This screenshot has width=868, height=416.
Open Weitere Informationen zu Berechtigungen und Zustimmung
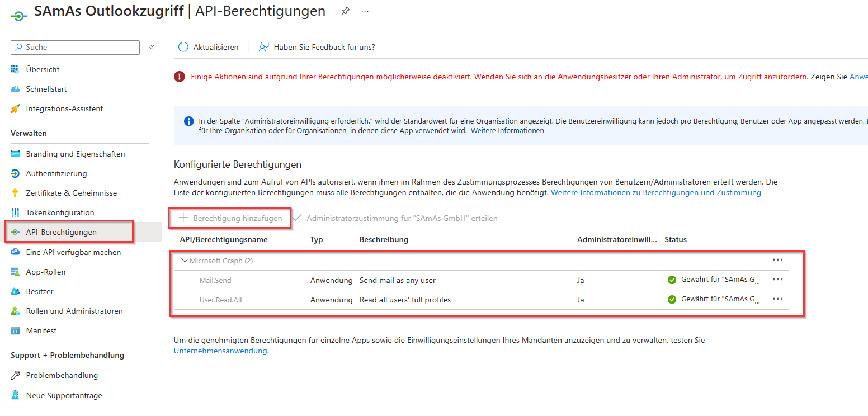[656, 192]
